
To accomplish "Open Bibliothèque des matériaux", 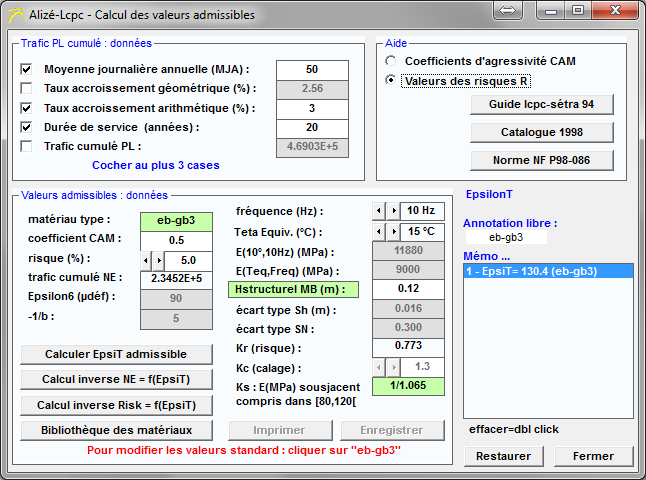I will click(x=116, y=430).
